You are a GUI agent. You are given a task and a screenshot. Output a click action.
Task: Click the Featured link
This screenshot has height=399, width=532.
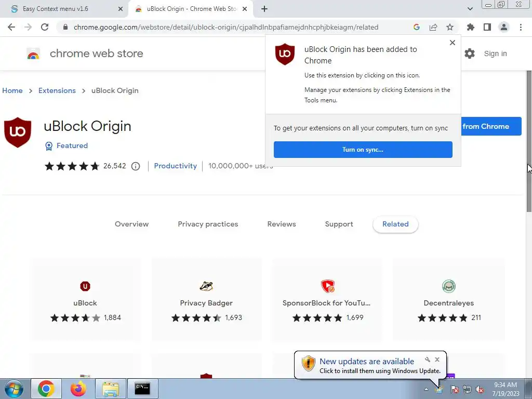click(72, 145)
